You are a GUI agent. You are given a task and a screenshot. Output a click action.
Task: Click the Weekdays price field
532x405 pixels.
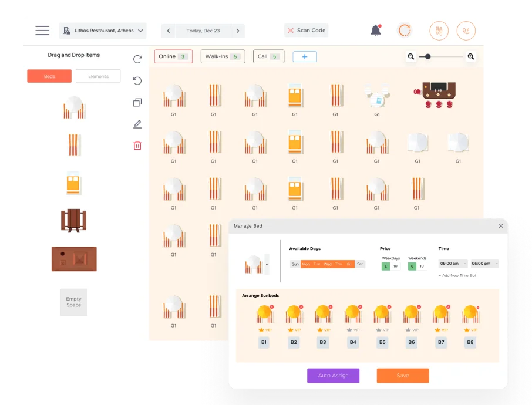point(391,266)
